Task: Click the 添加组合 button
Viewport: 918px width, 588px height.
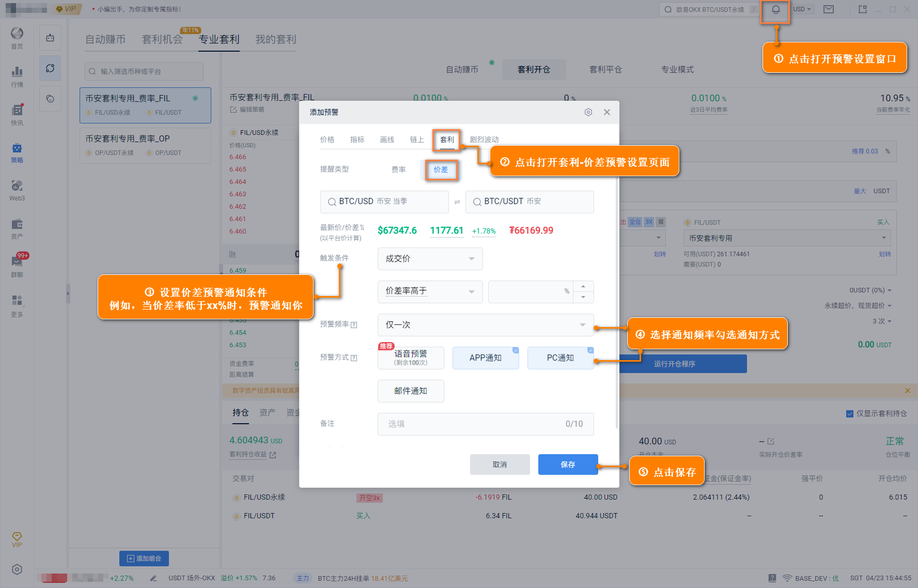Action: point(144,559)
